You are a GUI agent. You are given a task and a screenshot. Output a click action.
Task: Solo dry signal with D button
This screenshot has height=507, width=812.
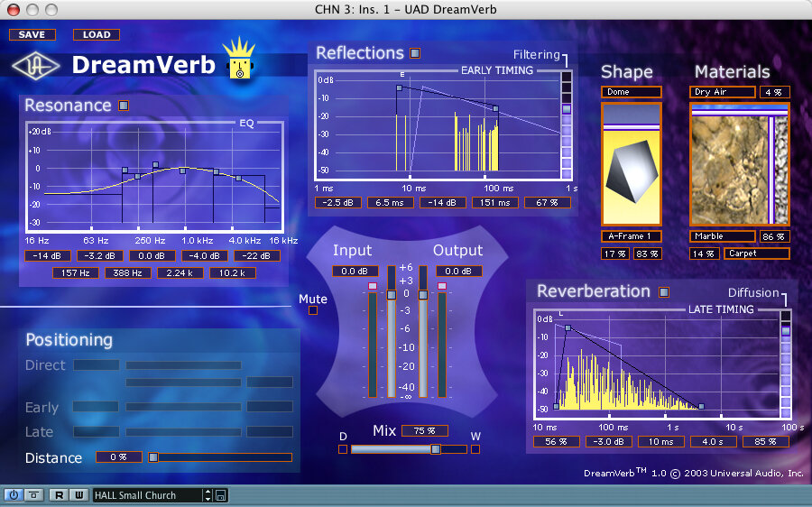click(343, 449)
